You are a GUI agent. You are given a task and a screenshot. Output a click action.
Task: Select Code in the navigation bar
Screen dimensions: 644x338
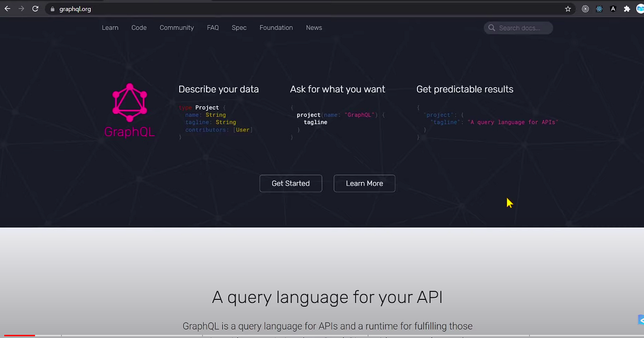138,27
